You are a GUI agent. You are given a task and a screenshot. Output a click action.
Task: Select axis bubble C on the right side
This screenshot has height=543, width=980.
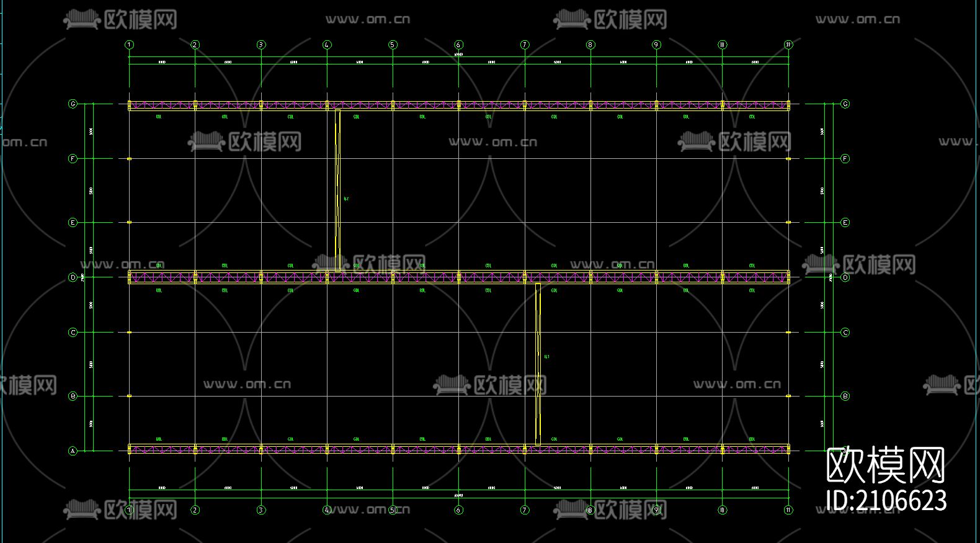pyautogui.click(x=845, y=333)
